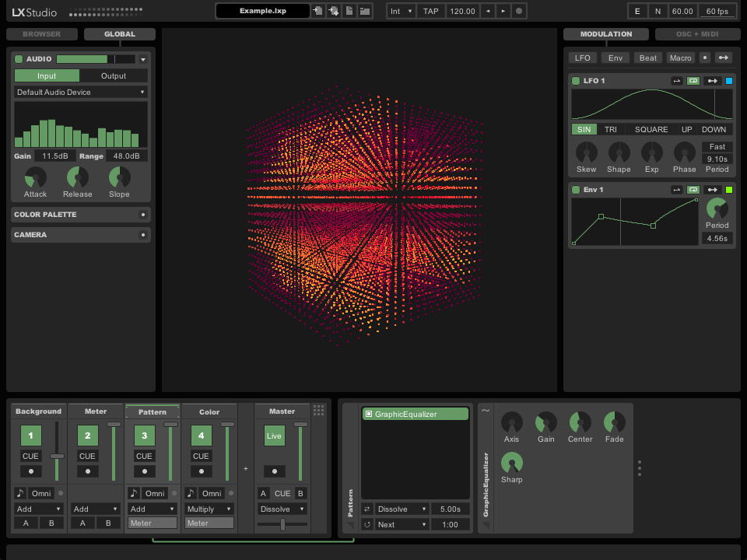This screenshot has height=560, width=747.
Task: Toggle LFO 1 active via its green indicator
Action: click(576, 81)
